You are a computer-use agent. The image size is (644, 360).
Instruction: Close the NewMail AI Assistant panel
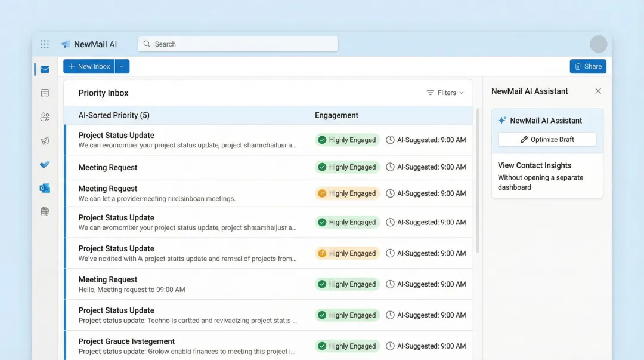598,91
